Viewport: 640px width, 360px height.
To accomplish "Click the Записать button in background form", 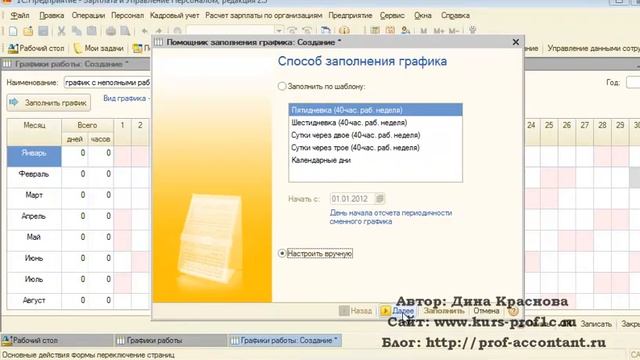I will (596, 324).
